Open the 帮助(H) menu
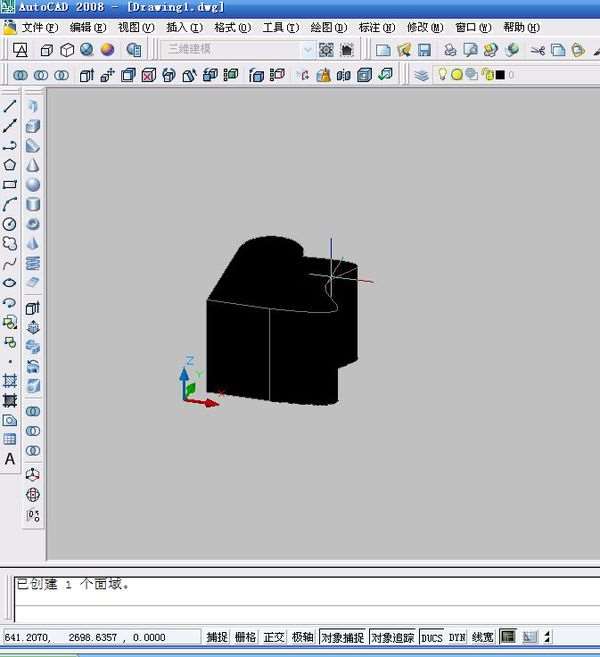 [x=521, y=27]
